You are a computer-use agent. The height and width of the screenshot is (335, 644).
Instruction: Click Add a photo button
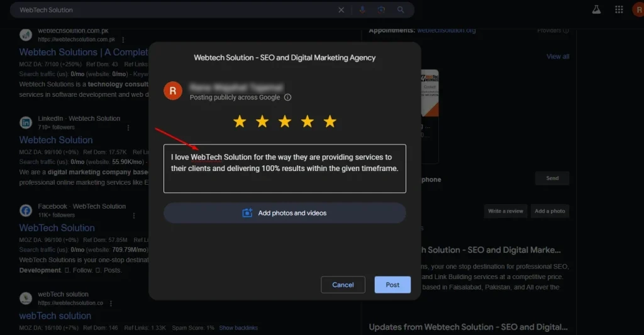(550, 211)
